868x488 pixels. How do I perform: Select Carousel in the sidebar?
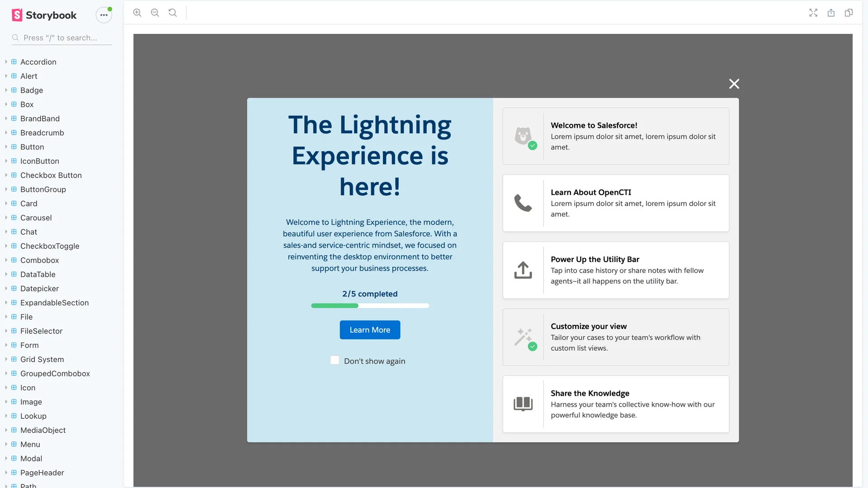pyautogui.click(x=36, y=218)
